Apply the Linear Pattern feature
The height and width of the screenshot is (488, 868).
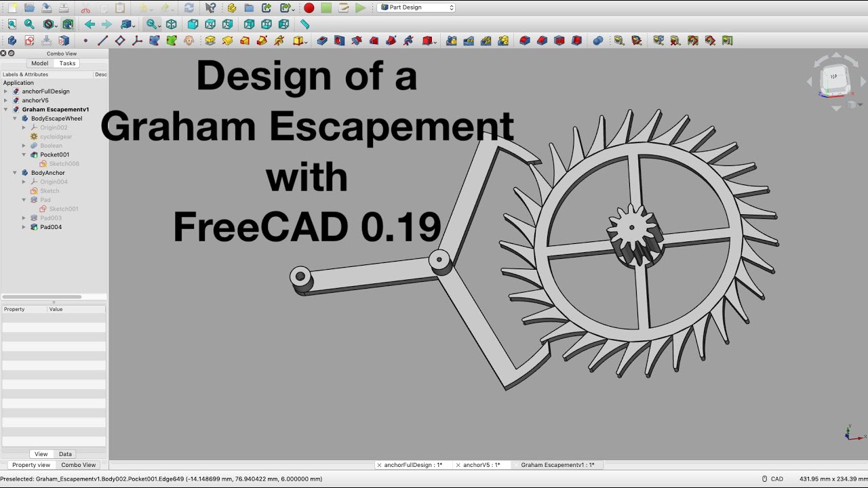coord(469,41)
